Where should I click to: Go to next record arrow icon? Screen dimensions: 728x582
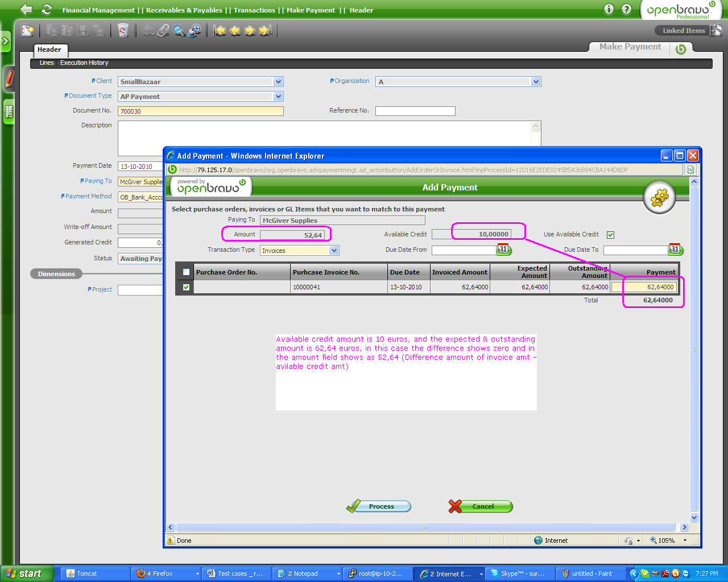pyautogui.click(x=250, y=30)
